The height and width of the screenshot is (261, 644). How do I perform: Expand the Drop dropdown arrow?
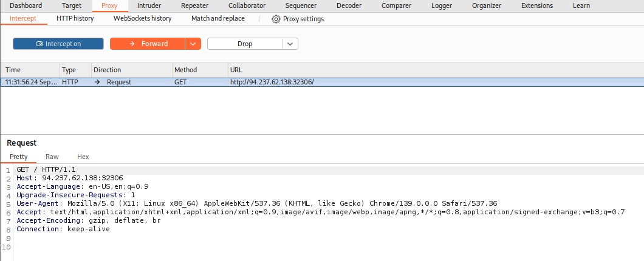pos(290,44)
